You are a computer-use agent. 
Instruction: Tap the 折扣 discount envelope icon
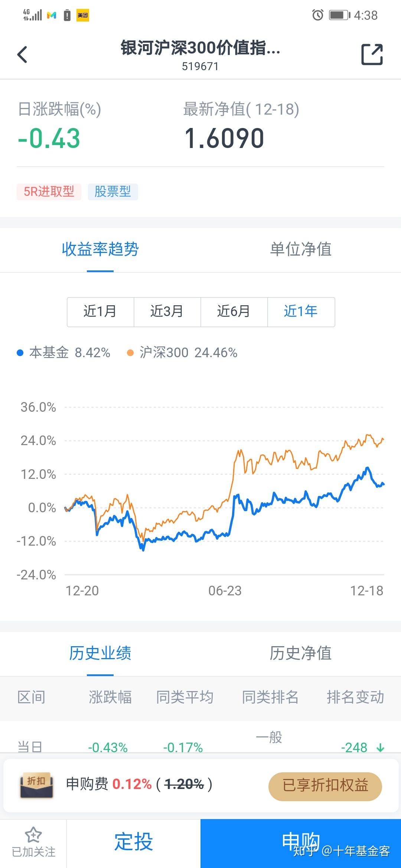(37, 785)
